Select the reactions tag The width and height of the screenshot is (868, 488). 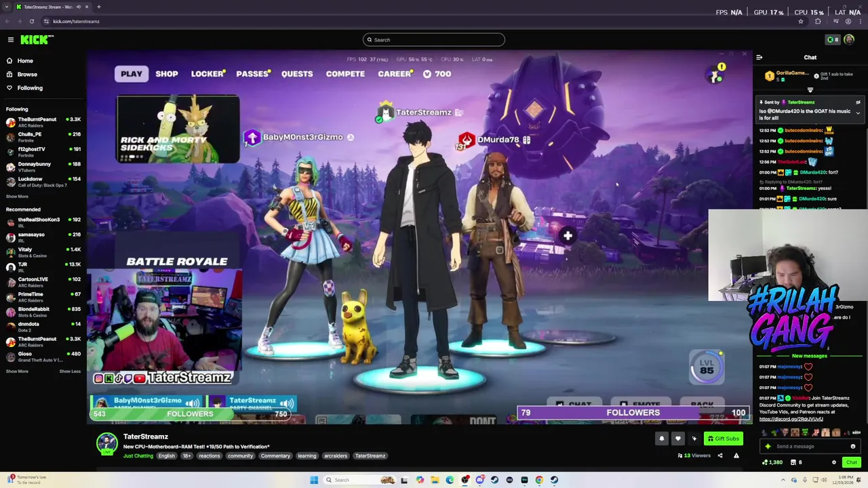pyautogui.click(x=209, y=456)
